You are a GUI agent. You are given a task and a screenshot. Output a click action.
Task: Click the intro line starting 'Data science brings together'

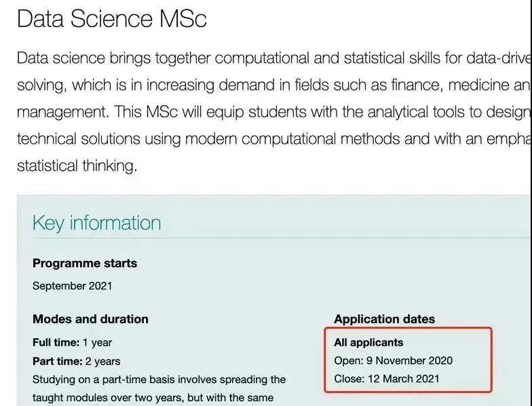coord(271,58)
